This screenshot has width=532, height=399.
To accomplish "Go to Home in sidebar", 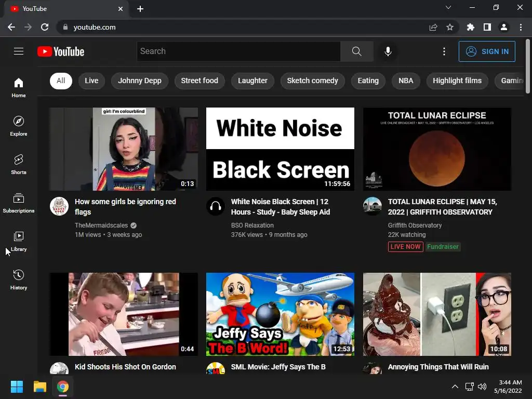I will pos(19,87).
